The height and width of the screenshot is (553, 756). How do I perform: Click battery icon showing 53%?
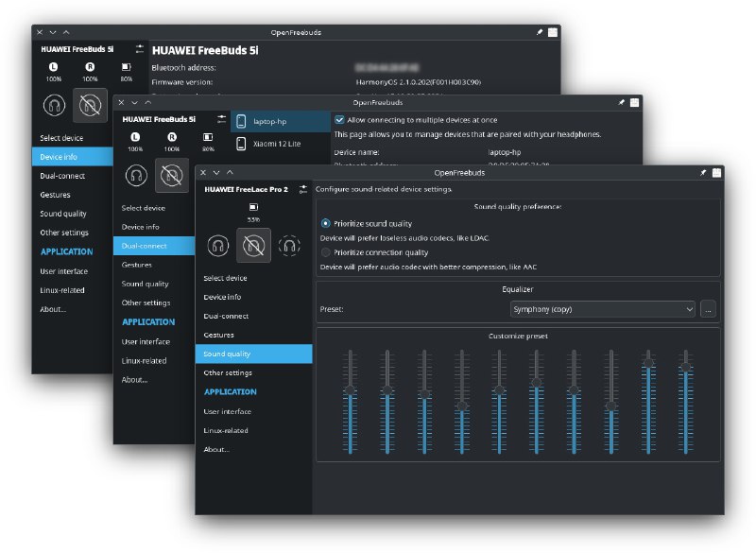[x=253, y=206]
